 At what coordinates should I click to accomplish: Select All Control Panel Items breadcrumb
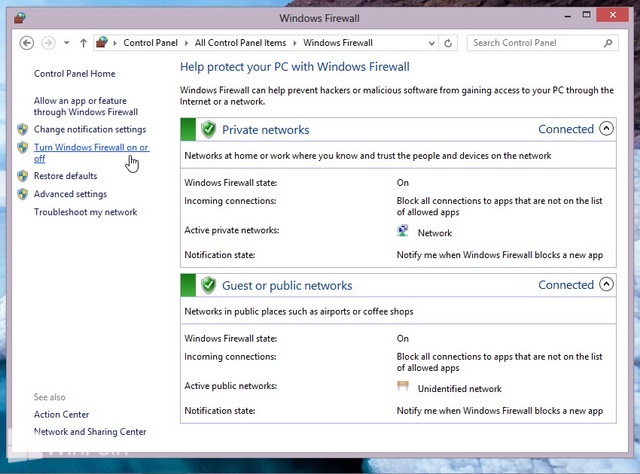tap(240, 43)
